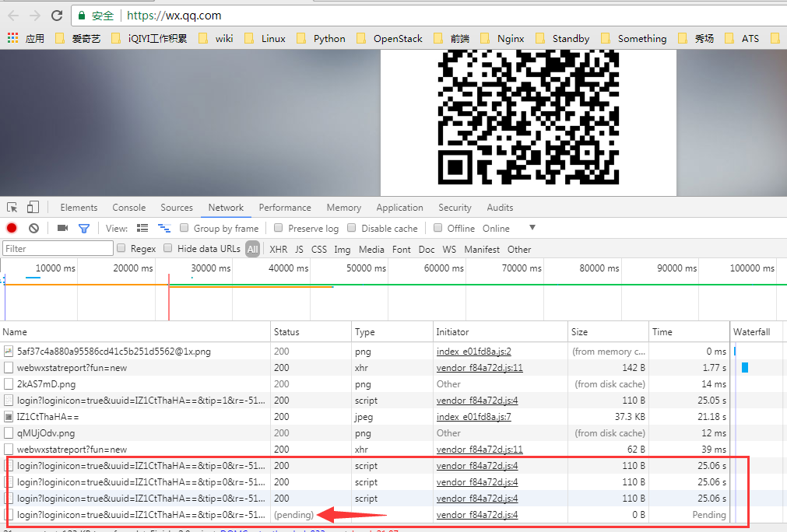
Task: Switch to the Sources tab
Action: 177,208
